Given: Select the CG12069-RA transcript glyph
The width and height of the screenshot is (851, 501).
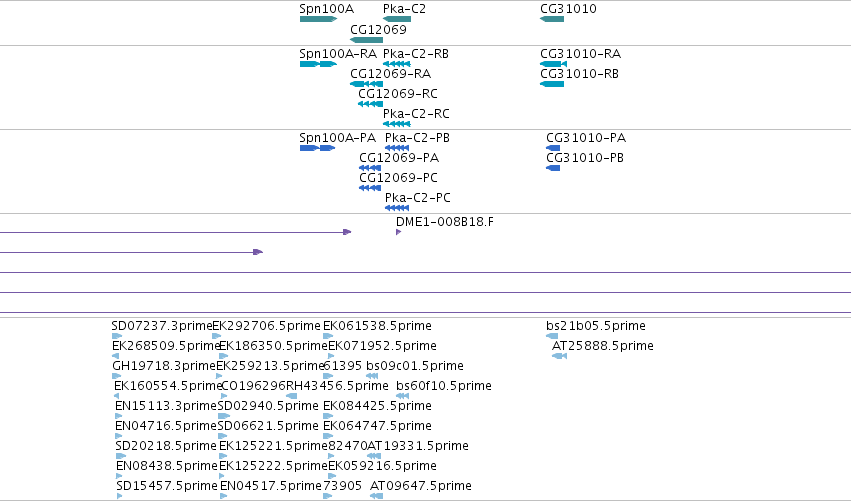Looking at the screenshot, I should pos(366,84).
